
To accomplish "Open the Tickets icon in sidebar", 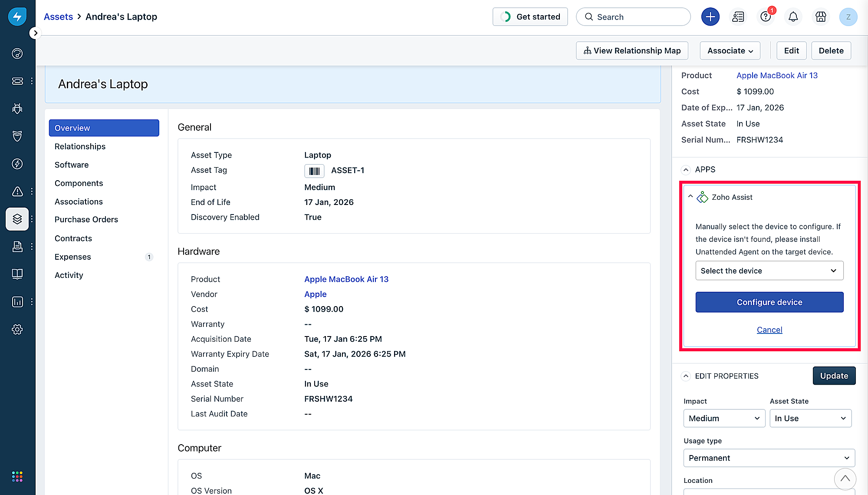I will pos(17,81).
